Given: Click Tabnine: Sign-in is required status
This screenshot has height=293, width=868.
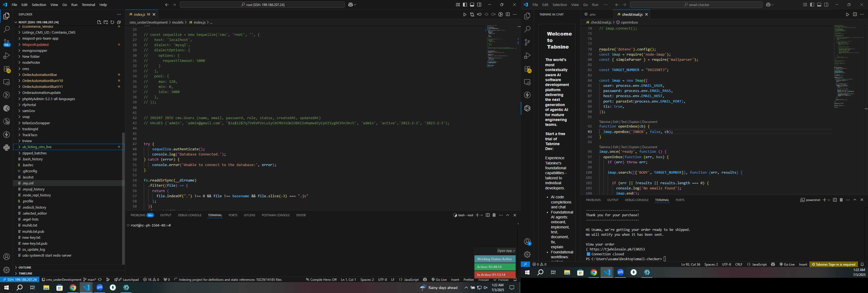Looking at the screenshot, I should [x=834, y=264].
